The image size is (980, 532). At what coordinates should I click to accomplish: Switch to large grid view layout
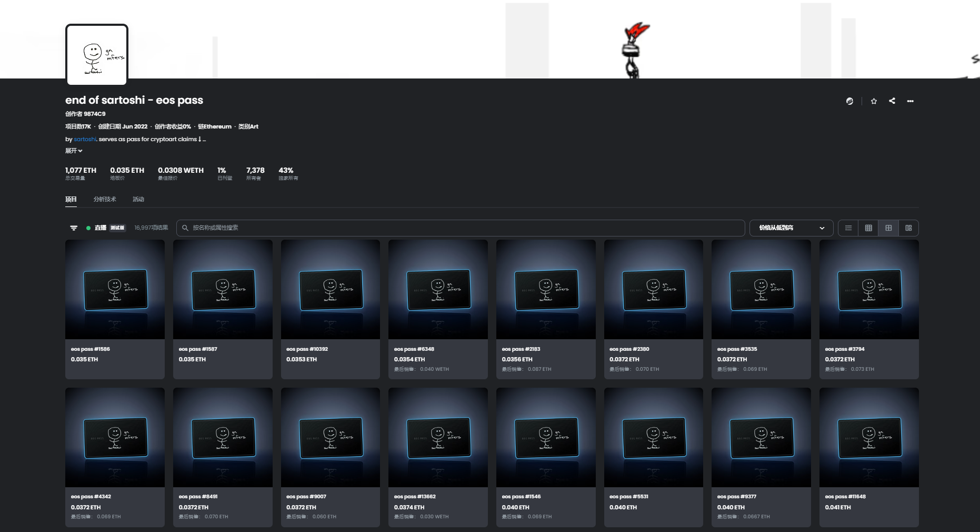click(x=888, y=228)
